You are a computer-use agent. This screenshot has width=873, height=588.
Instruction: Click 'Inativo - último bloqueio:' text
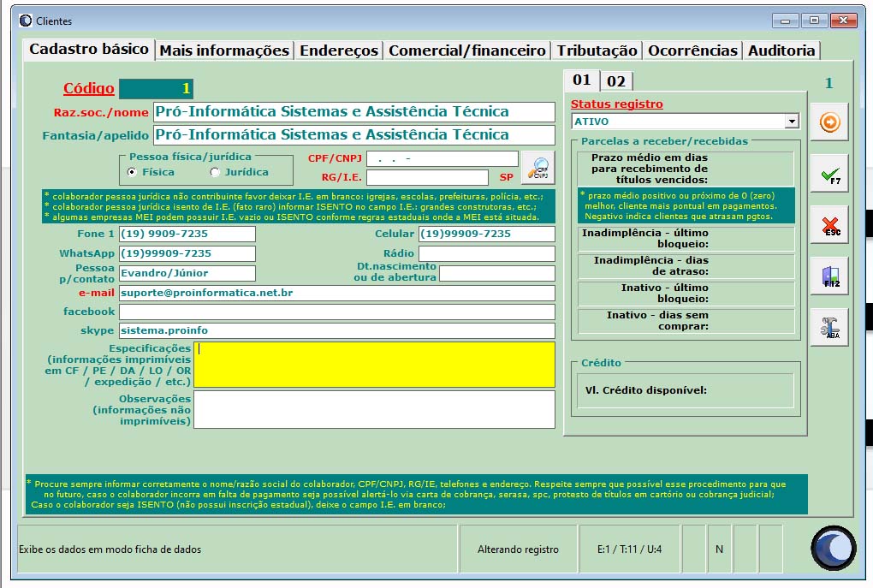pos(665,293)
